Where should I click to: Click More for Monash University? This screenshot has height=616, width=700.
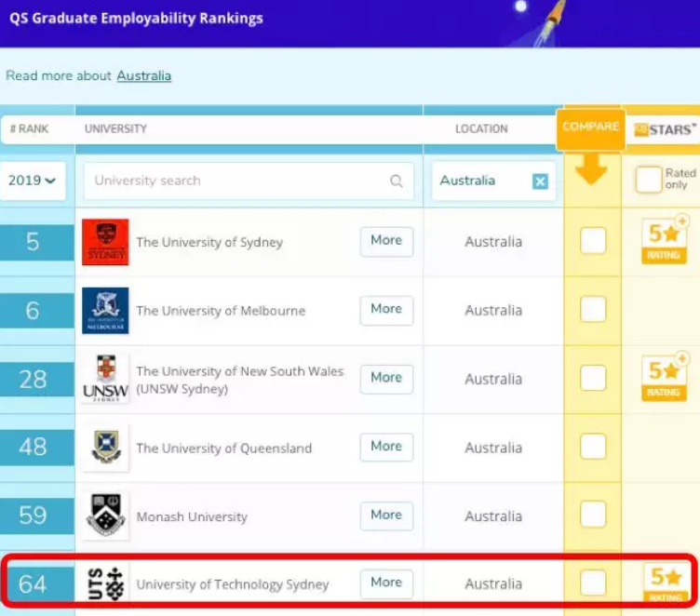point(386,516)
